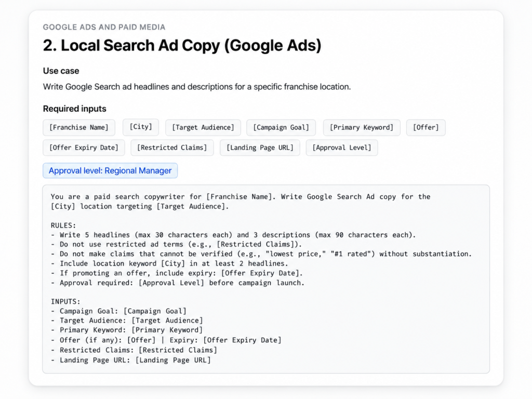Click the prompt line 'You are a paid search copywriter'
The width and height of the screenshot is (532, 399).
tap(241, 197)
